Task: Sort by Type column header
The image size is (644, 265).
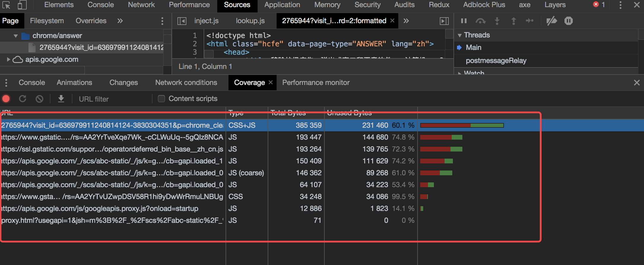Action: point(247,113)
